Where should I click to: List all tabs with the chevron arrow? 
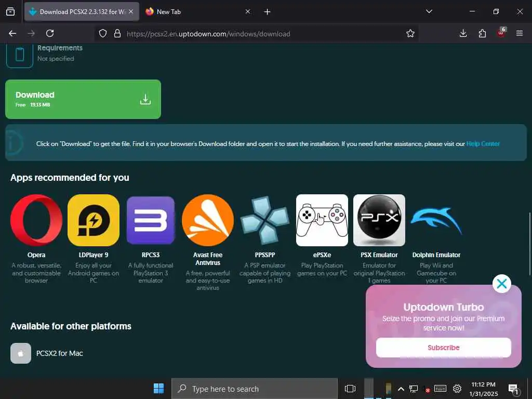[x=429, y=11]
